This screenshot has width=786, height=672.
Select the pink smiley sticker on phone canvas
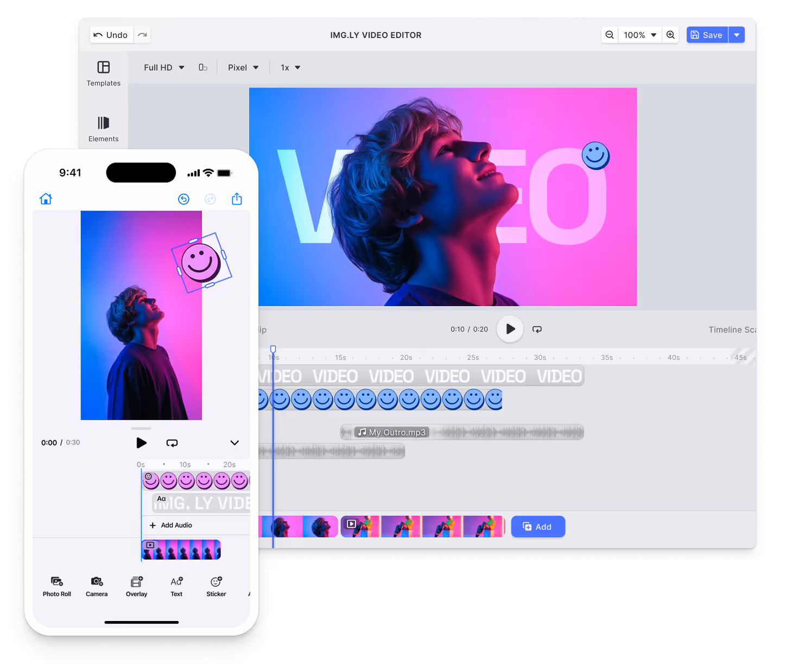(x=201, y=263)
